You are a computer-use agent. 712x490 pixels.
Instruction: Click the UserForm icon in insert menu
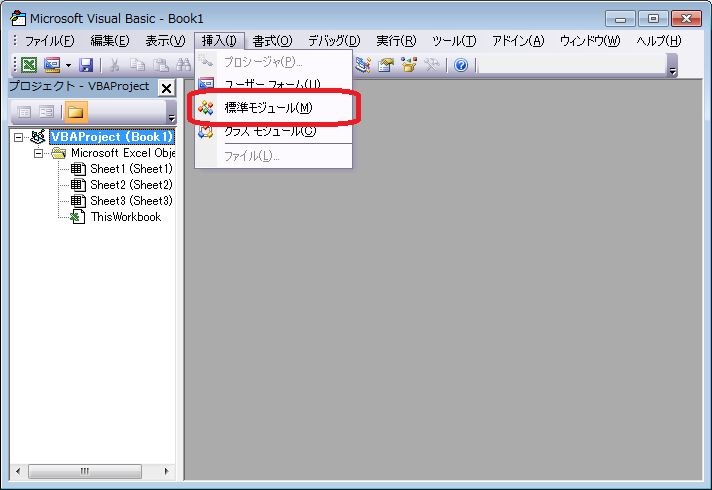[x=206, y=84]
